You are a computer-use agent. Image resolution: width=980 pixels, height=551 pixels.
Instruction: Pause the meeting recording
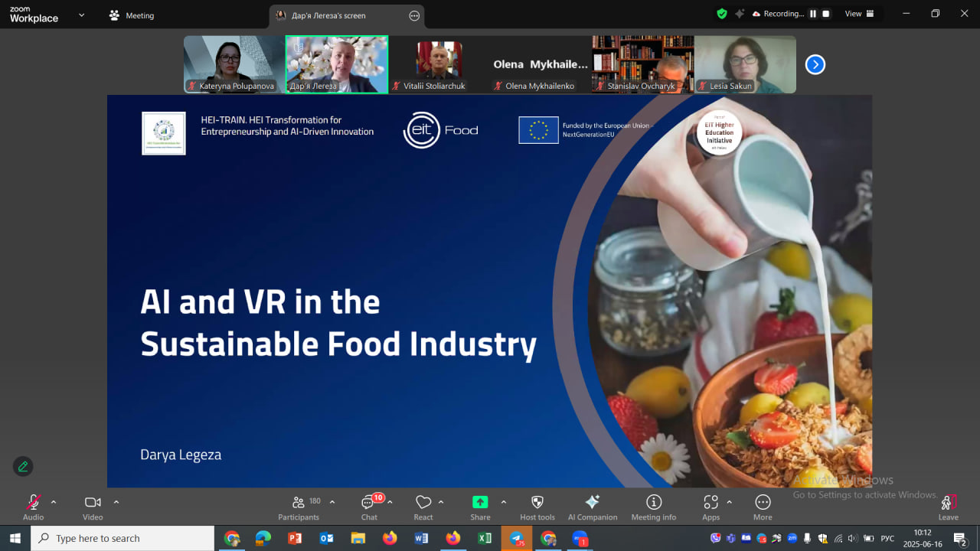(813, 14)
